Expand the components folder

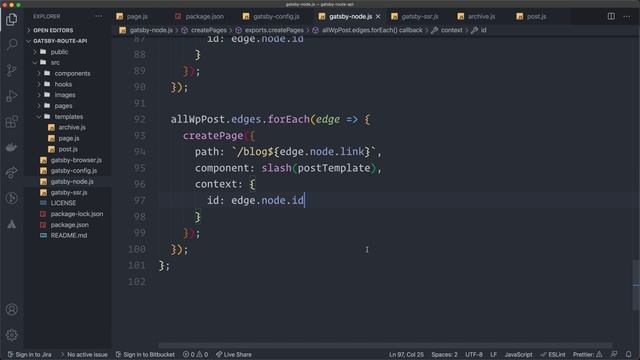(72, 73)
